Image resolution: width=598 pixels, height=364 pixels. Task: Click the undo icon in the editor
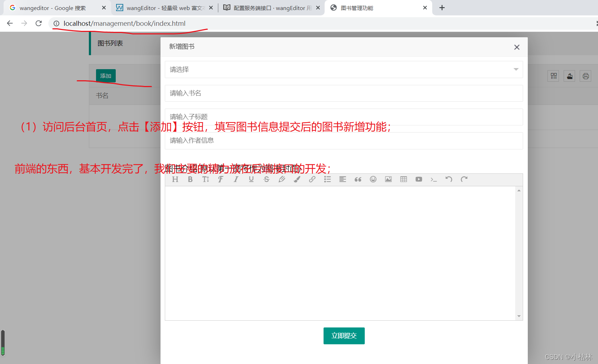(449, 179)
